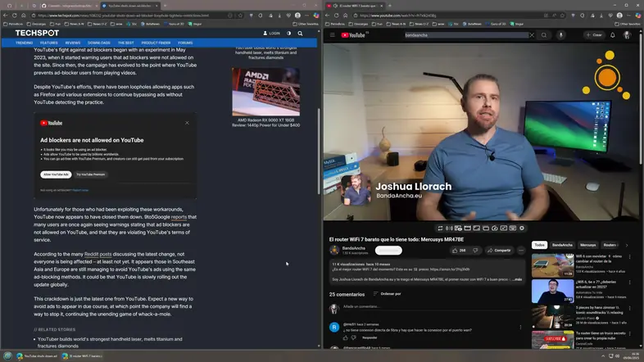644x362 pixels.
Task: Open the TRENDING nav item on TechSpot
Action: (x=25, y=43)
